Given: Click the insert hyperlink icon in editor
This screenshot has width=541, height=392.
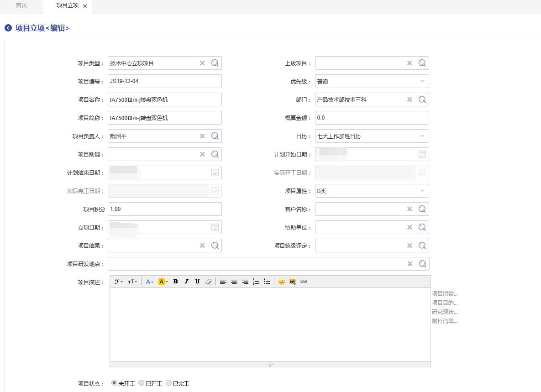Looking at the screenshot, I should pyautogui.click(x=304, y=282).
